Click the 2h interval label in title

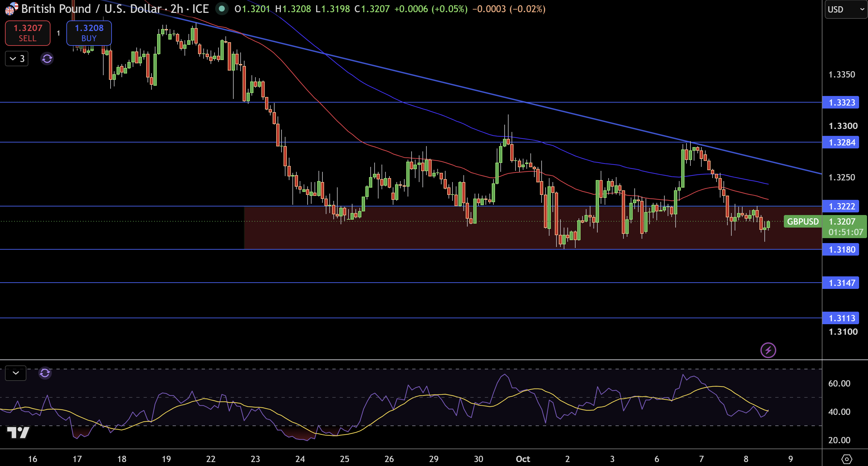[177, 9]
